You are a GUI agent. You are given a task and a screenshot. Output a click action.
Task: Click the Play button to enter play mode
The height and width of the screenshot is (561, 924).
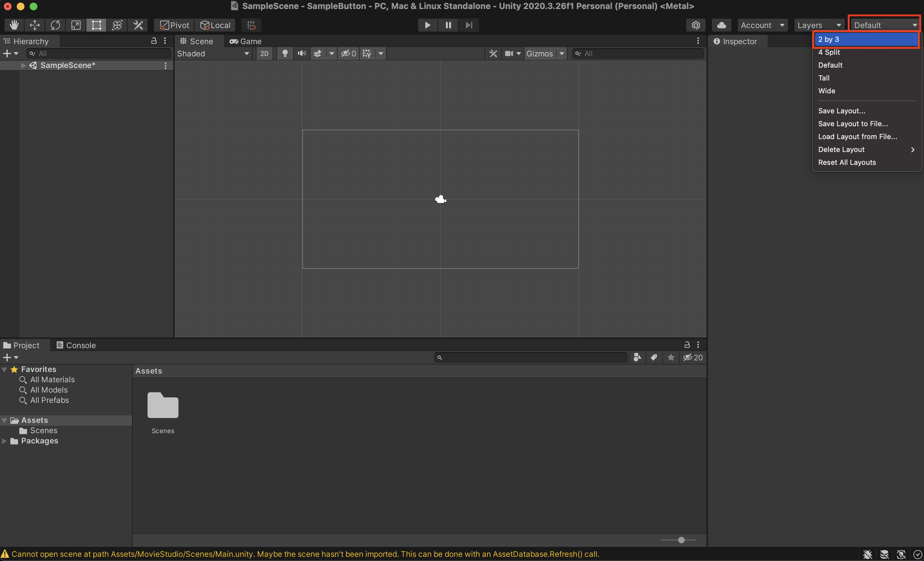[x=427, y=25]
